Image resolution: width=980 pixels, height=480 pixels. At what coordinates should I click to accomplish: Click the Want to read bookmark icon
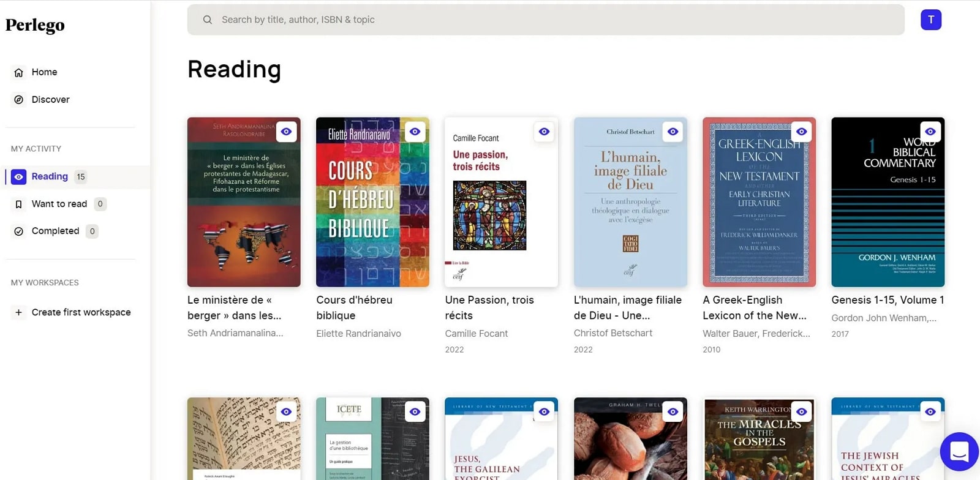19,204
